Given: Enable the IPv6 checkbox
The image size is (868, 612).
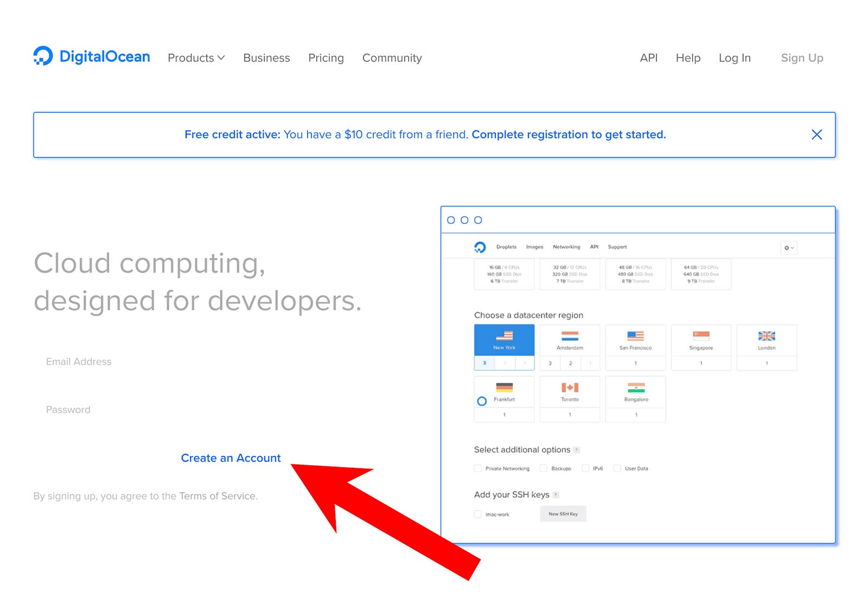Looking at the screenshot, I should coord(585,468).
